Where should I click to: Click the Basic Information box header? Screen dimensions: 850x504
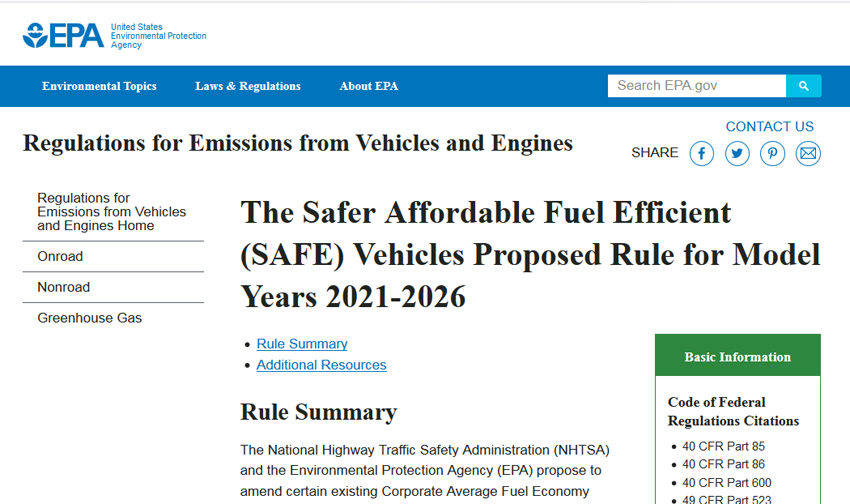coord(737,356)
